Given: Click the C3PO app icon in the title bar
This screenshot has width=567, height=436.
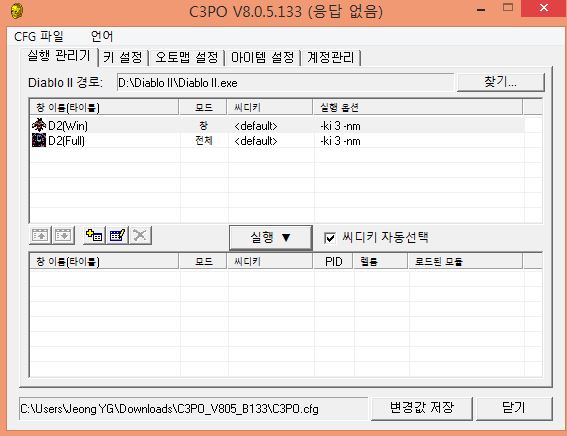Looking at the screenshot, I should [x=17, y=11].
